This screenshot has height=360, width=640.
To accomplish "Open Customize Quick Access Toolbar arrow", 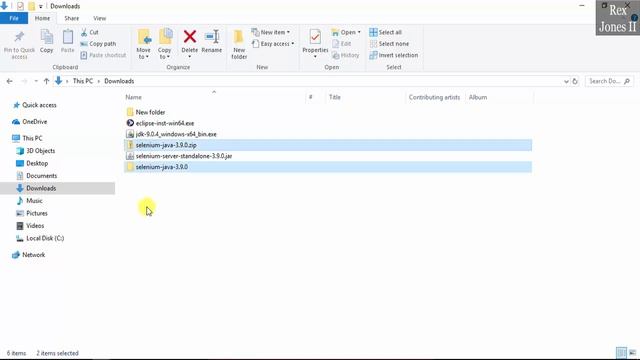I will [x=41, y=7].
